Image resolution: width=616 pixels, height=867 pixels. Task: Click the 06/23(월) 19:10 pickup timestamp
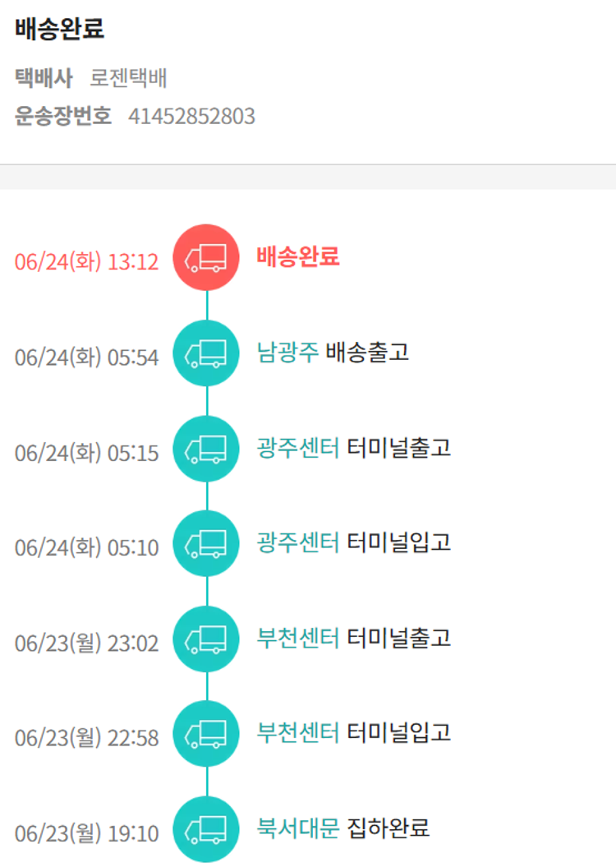[86, 833]
